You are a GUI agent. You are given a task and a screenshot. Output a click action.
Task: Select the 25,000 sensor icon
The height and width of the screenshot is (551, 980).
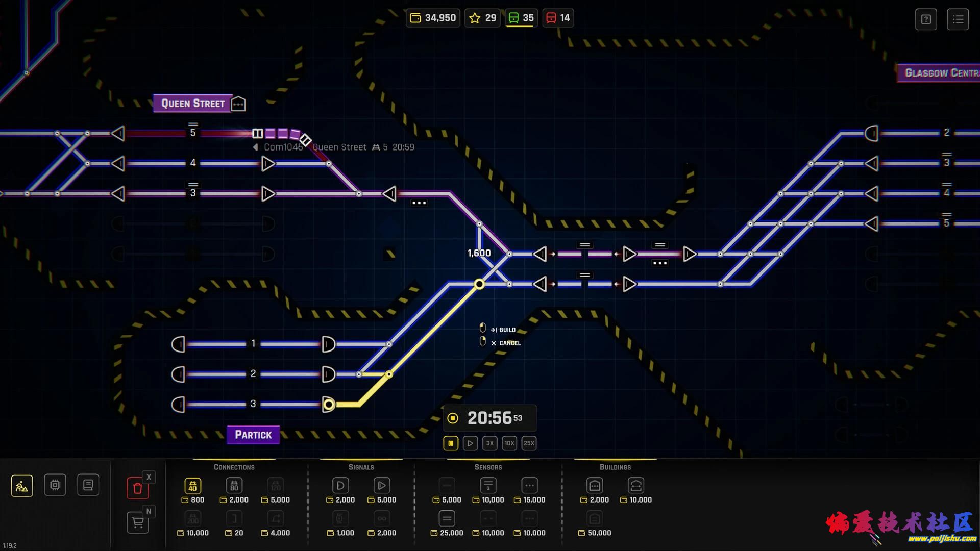(x=447, y=519)
